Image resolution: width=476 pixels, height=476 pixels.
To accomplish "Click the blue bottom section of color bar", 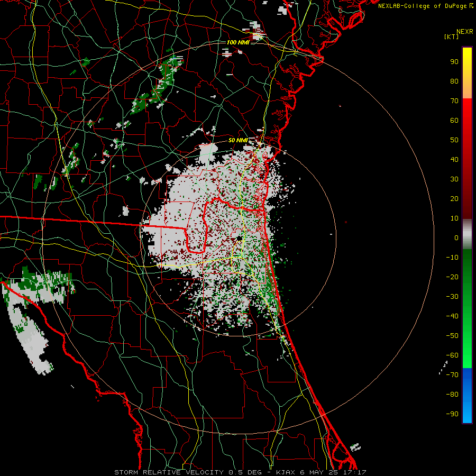I will (x=467, y=396).
